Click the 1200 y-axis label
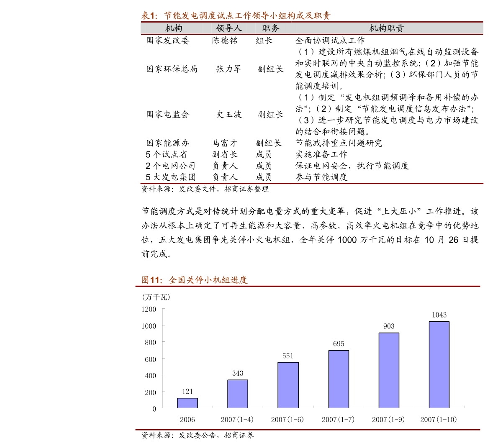This screenshot has height=448, width=498. pyautogui.click(x=149, y=309)
